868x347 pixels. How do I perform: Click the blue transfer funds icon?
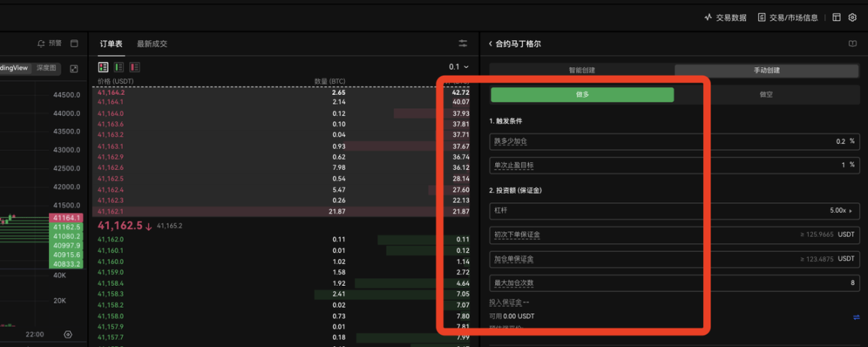[856, 318]
